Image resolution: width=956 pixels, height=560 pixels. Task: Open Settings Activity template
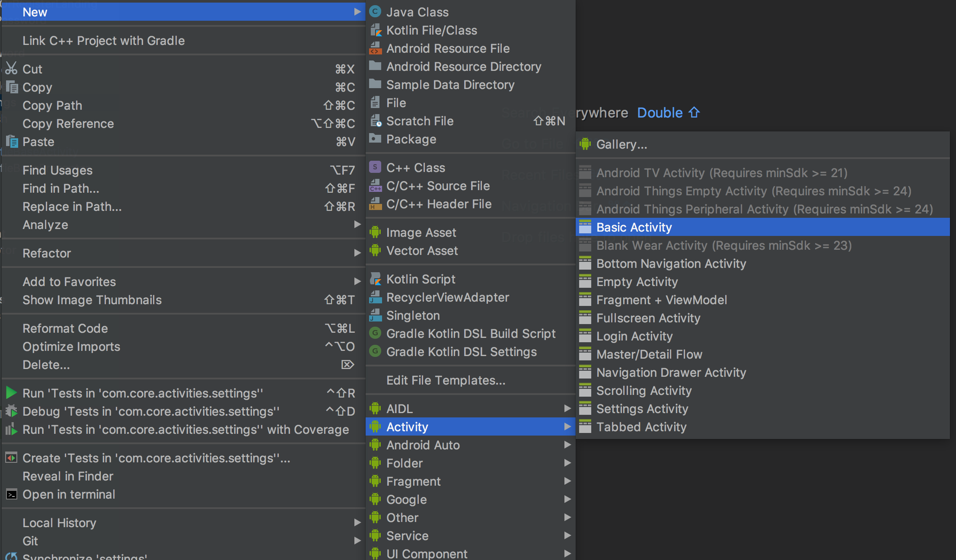[762, 408]
